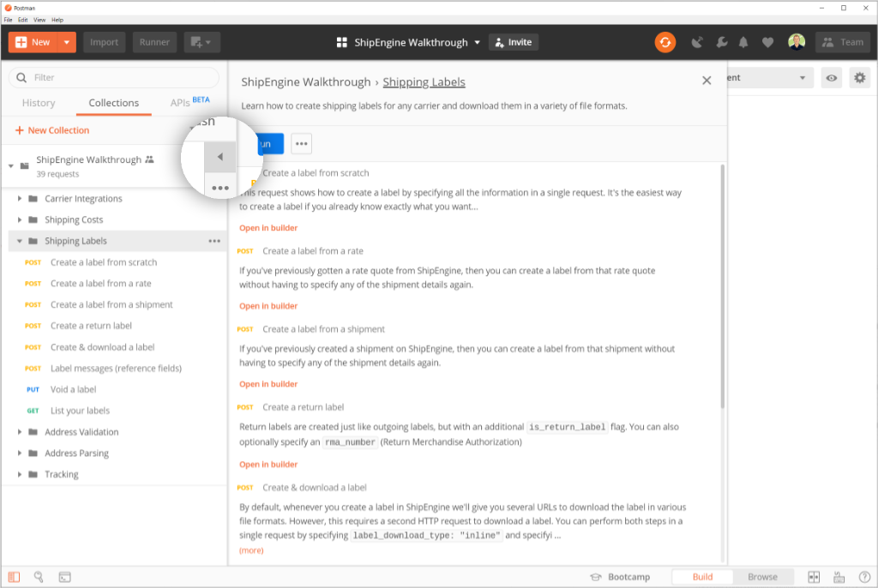Open the settings gear icon
The width and height of the screenshot is (878, 588).
pos(859,78)
